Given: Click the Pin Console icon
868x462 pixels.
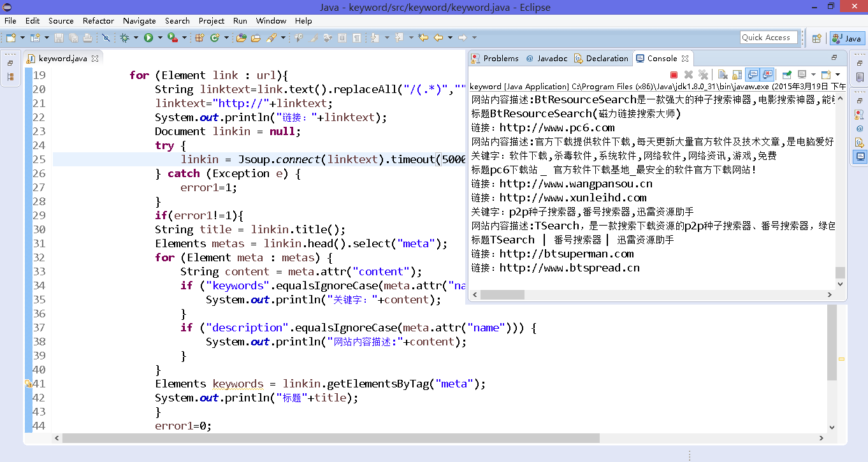Looking at the screenshot, I should click(x=786, y=75).
